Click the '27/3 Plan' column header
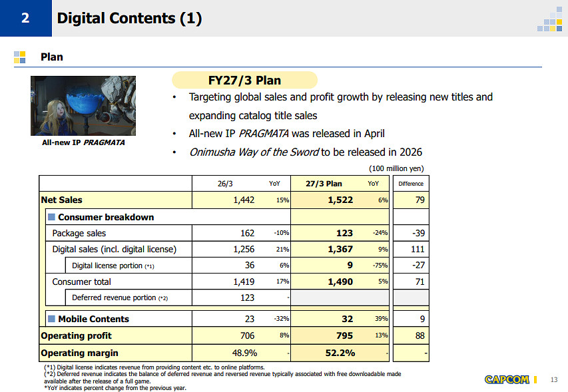Viewport: 568px width, 392px height. 324,184
